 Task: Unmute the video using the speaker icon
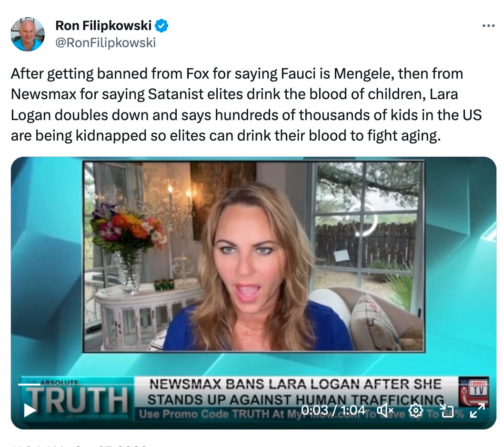point(385,410)
